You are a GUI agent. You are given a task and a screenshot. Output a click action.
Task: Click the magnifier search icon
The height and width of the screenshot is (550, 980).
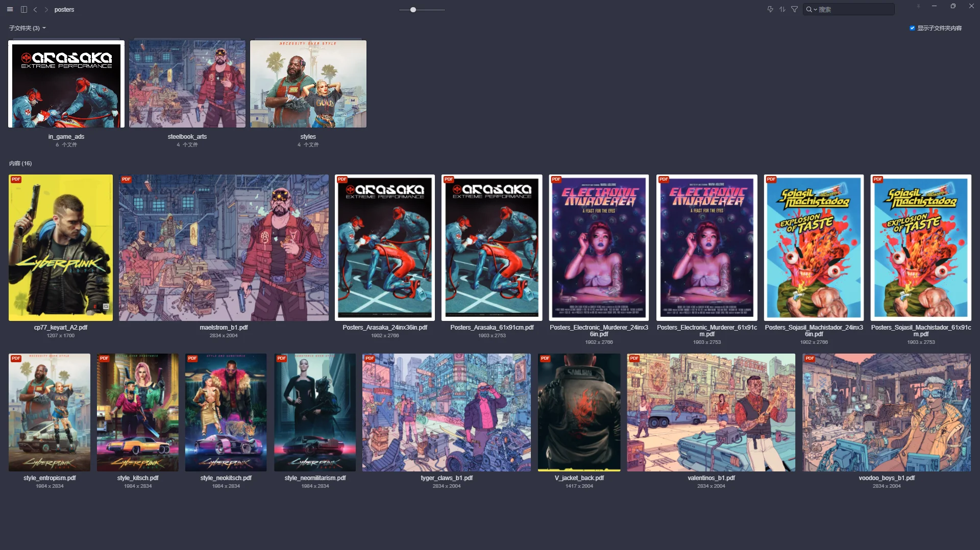pyautogui.click(x=808, y=9)
